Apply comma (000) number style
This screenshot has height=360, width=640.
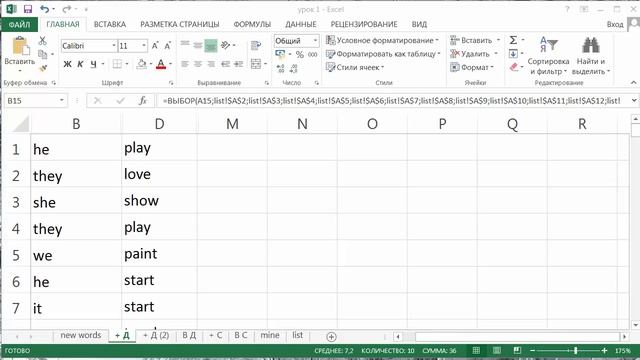coord(313,54)
